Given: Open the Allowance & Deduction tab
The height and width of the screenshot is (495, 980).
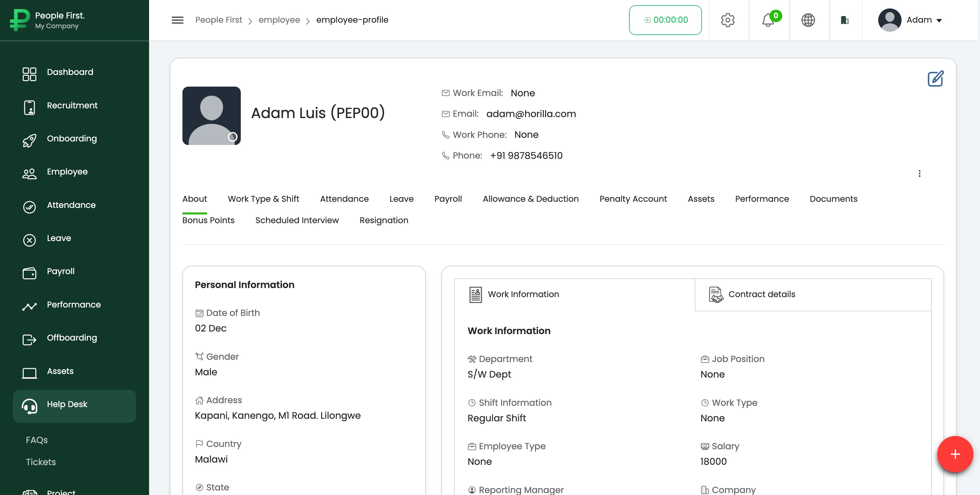Looking at the screenshot, I should point(530,199).
